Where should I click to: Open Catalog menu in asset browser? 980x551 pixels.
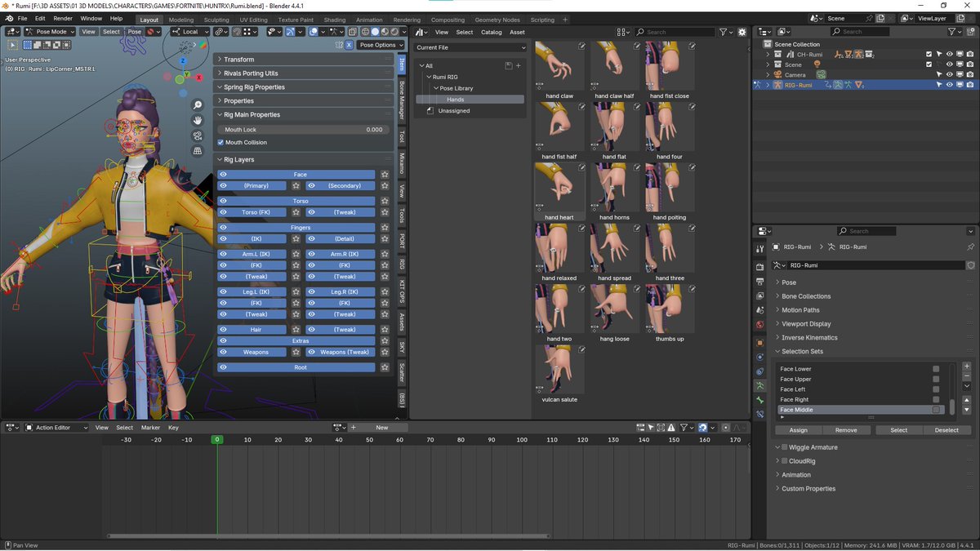tap(492, 32)
